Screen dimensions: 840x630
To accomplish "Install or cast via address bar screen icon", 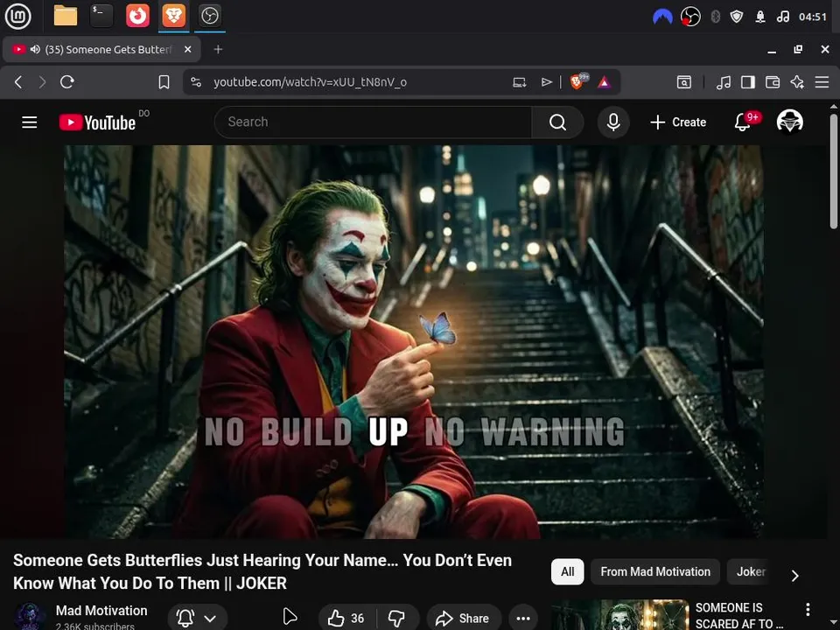I will tap(519, 82).
